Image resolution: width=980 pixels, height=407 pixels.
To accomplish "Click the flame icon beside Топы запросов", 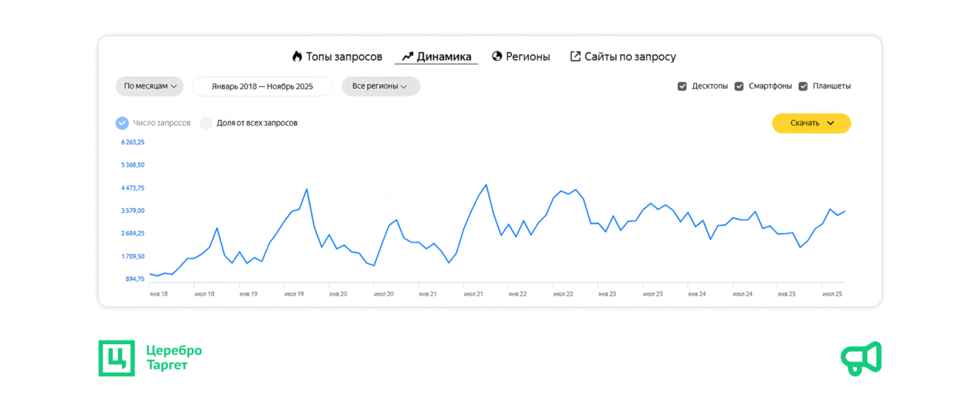I will point(297,56).
